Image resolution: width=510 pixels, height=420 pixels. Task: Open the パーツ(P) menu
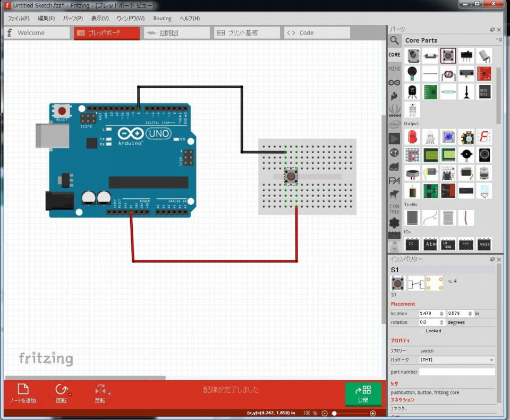coord(73,18)
